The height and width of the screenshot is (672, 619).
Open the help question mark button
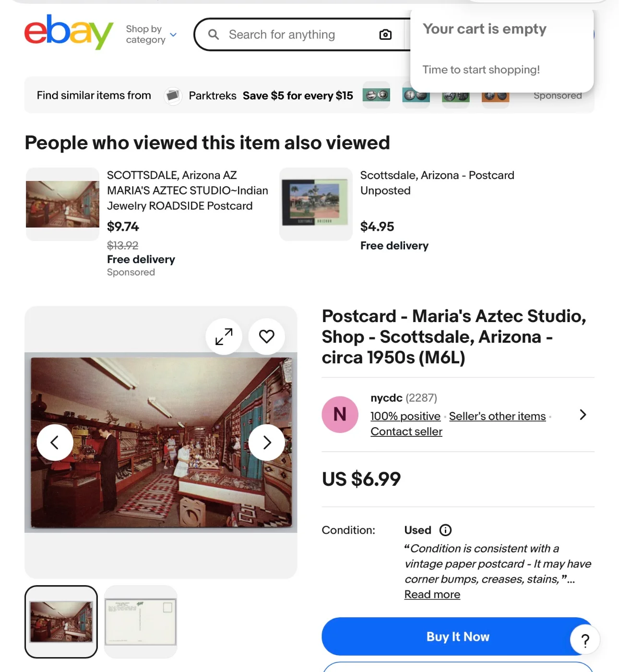click(585, 640)
